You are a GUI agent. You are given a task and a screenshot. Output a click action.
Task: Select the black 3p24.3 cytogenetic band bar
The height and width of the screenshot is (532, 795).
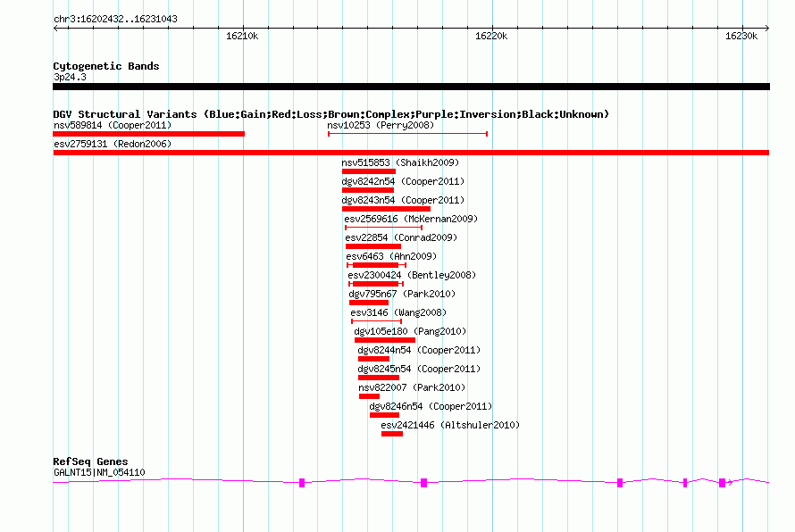(411, 87)
